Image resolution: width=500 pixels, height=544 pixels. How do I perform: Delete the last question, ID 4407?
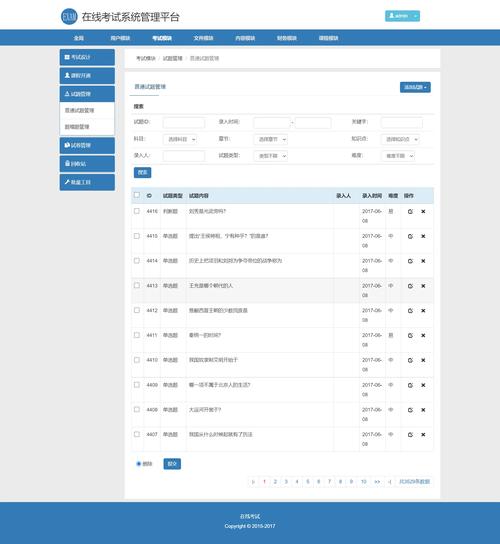tap(423, 435)
